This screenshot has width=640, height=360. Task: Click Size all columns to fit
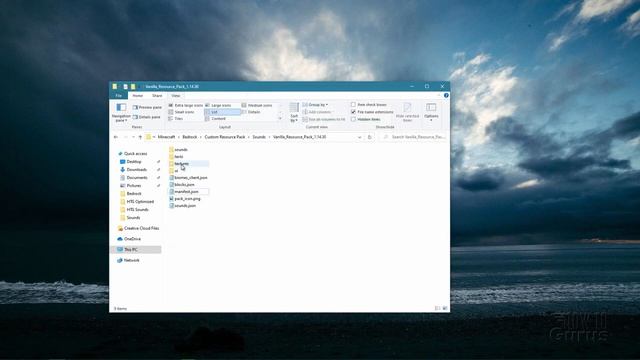point(324,119)
